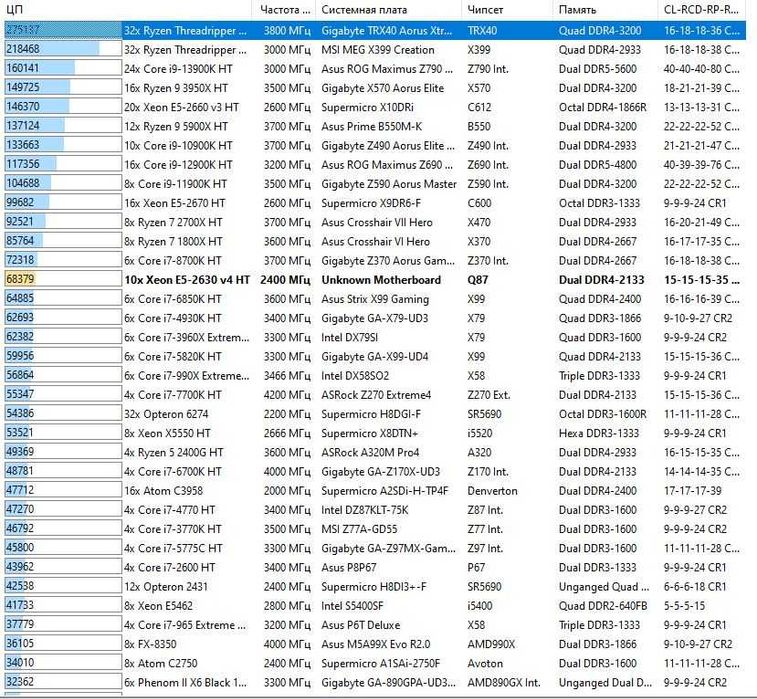Click 17-17-17-39 timings cell

click(x=692, y=490)
